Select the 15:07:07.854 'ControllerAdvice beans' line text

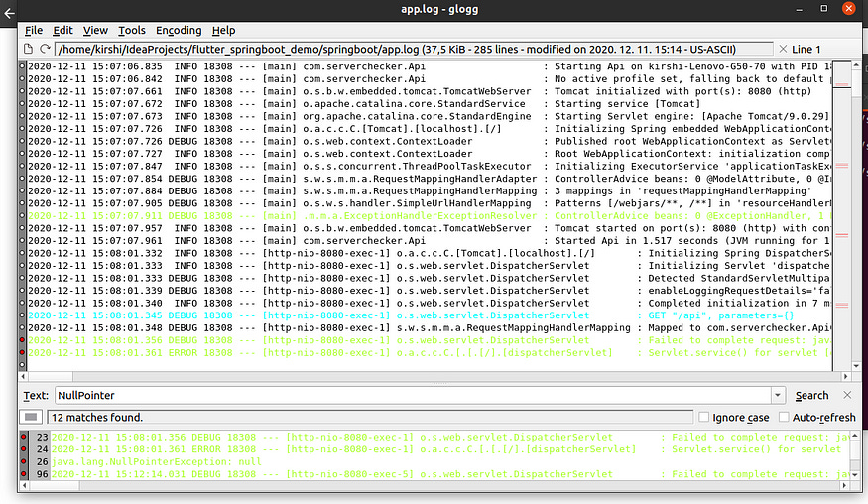coord(429,179)
